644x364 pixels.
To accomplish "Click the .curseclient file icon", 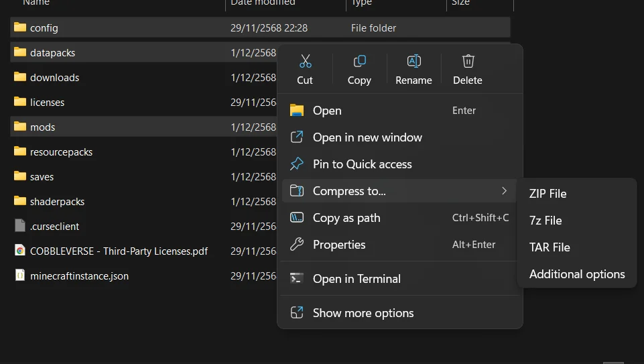I will [x=19, y=226].
